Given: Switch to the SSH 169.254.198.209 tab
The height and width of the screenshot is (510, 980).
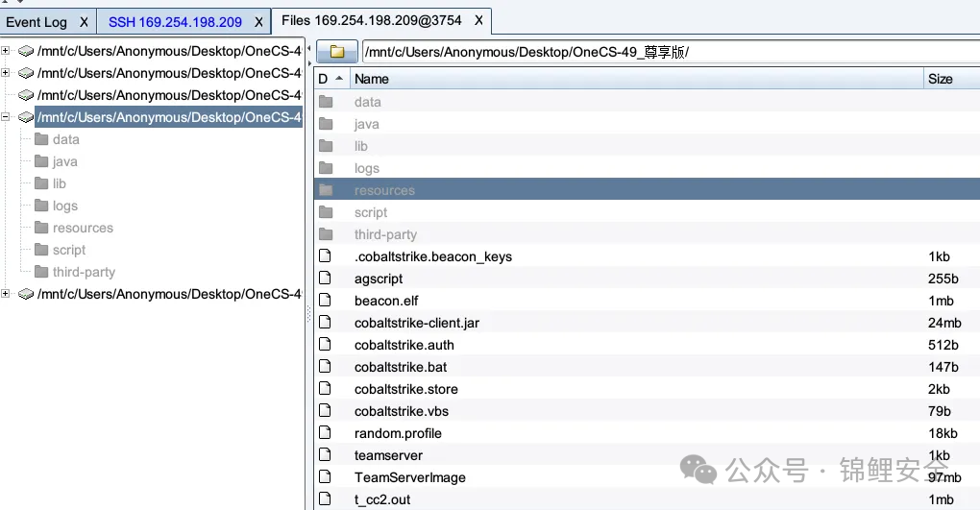Looking at the screenshot, I should [175, 22].
